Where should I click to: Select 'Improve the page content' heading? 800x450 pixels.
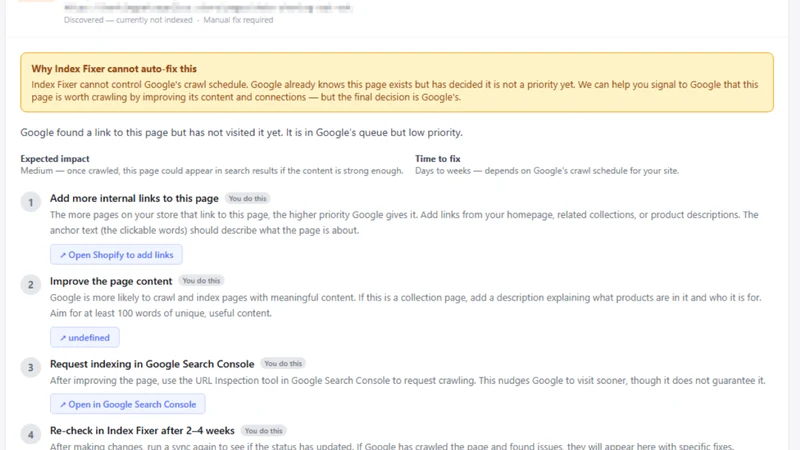111,281
